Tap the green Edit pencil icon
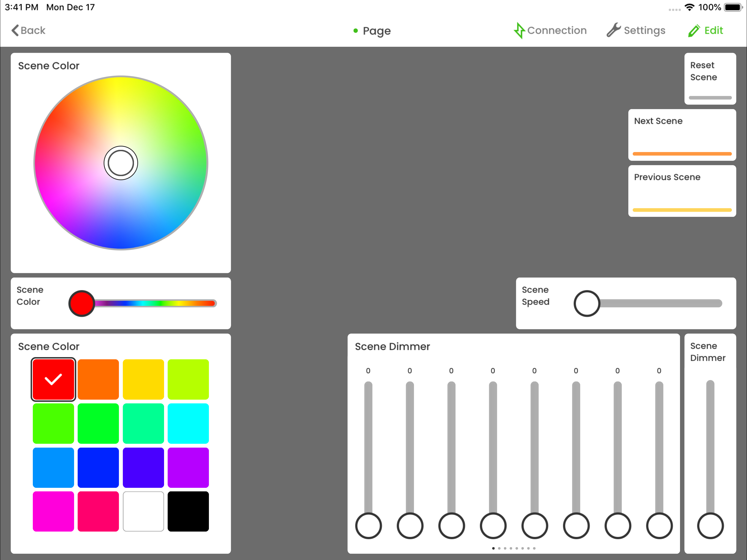This screenshot has width=747, height=560. [x=694, y=31]
